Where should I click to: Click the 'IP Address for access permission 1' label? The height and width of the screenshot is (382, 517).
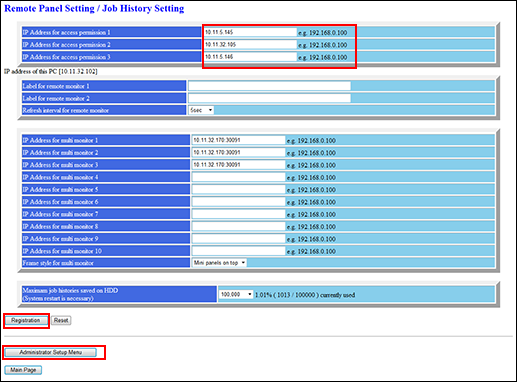[x=66, y=32]
